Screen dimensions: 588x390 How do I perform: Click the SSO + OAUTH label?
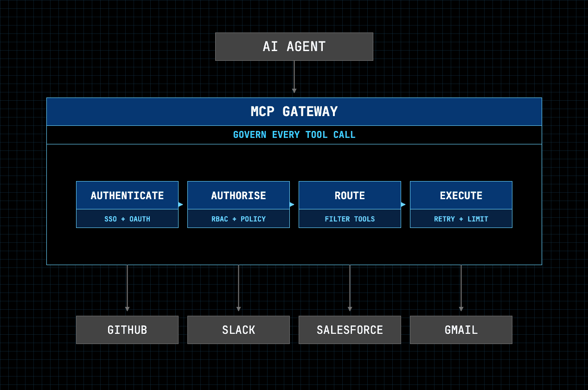tap(127, 219)
